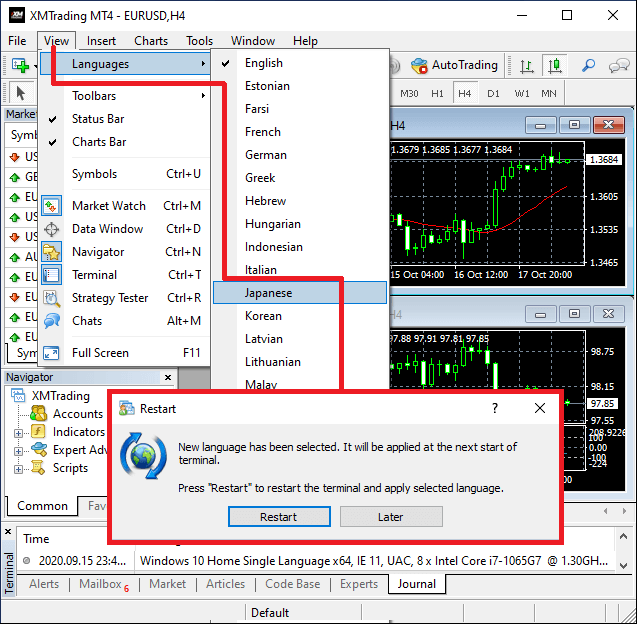This screenshot has width=637, height=624.
Task: Click the Full Screen icon in menu
Action: [x=53, y=353]
